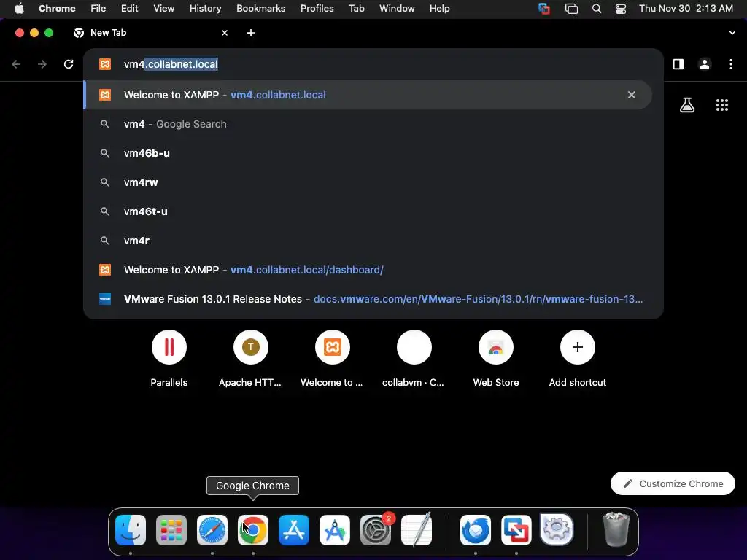The width and height of the screenshot is (747, 560).
Task: Click the XAMPP favicon in the address bar
Action: click(x=105, y=64)
